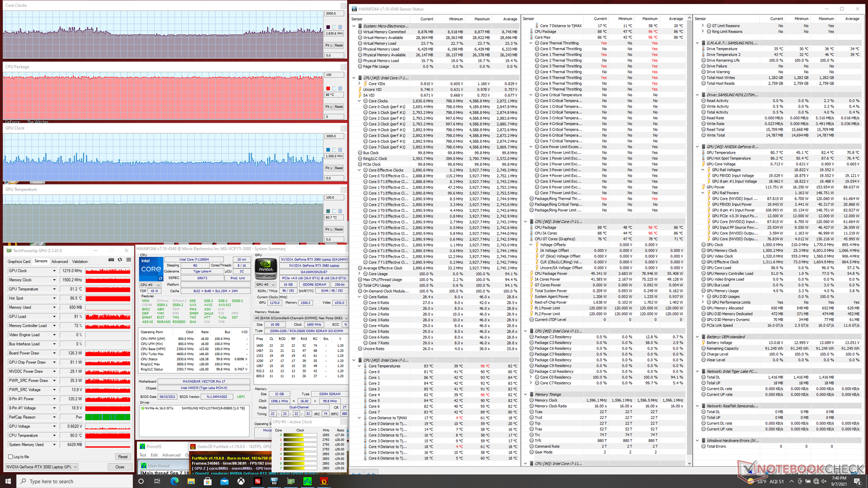The image size is (868, 488).
Task: Click the GPU-Z refresh icon
Action: click(x=120, y=260)
